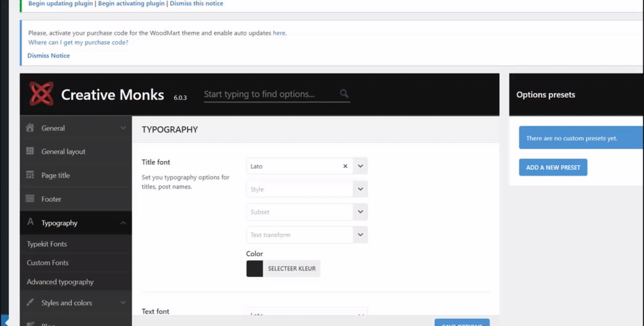Click the Footer sidebar icon
Screen dimensions: 644x326
30,199
